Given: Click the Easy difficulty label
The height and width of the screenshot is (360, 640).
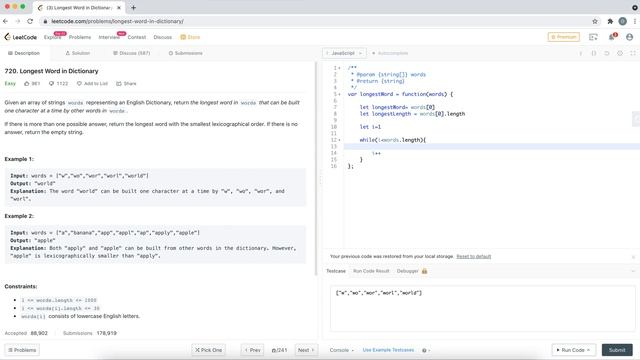Looking at the screenshot, I should point(10,84).
